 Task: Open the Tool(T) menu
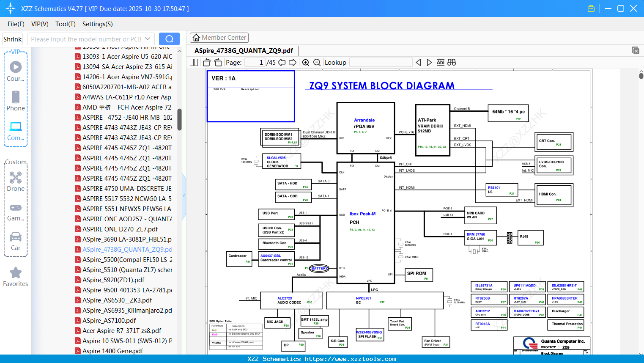66,24
